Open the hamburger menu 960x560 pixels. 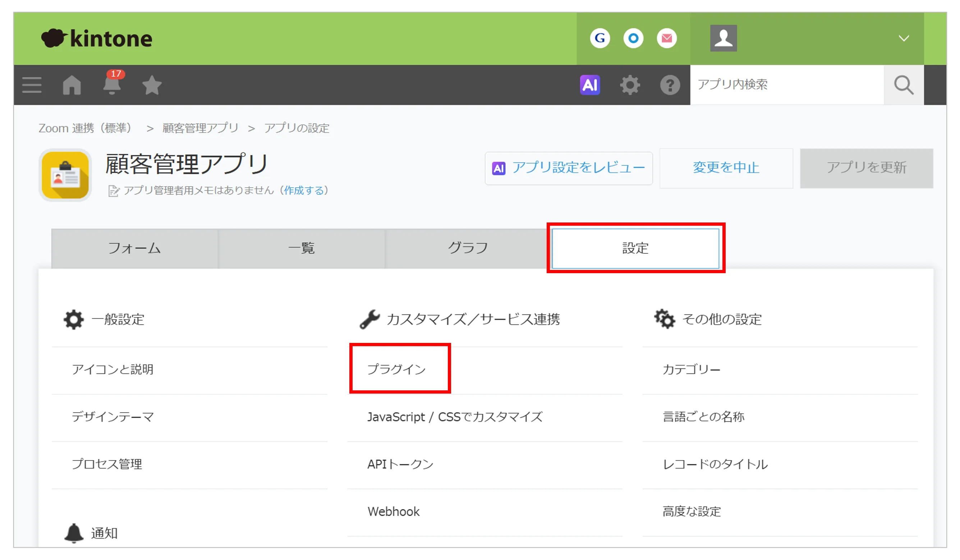click(x=32, y=84)
